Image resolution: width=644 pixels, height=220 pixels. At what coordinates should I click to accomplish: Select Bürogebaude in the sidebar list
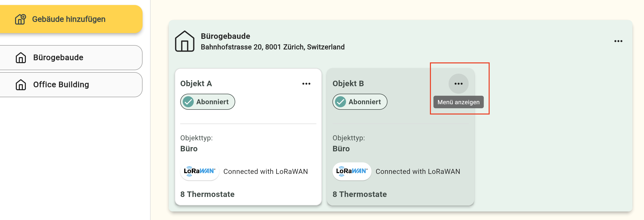58,58
